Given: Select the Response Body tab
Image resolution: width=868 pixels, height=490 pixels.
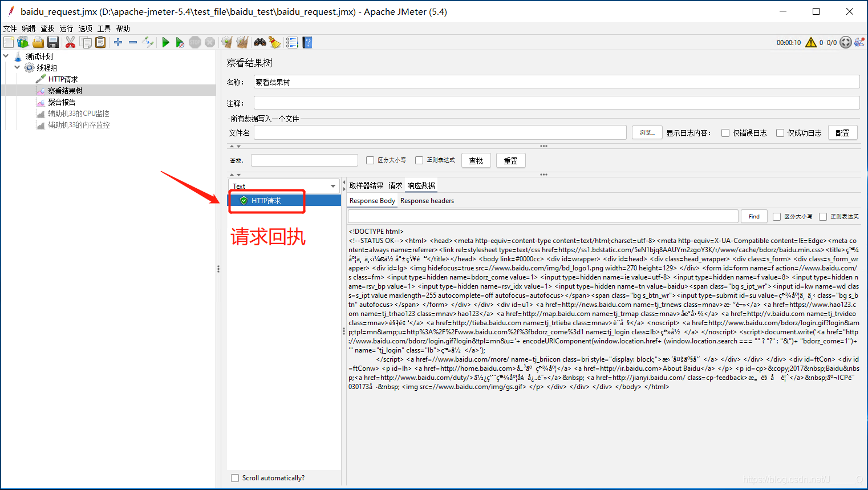Looking at the screenshot, I should [372, 201].
